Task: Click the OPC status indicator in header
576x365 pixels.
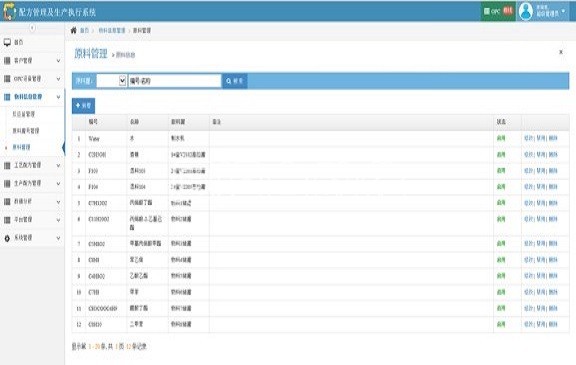Action: click(x=498, y=11)
